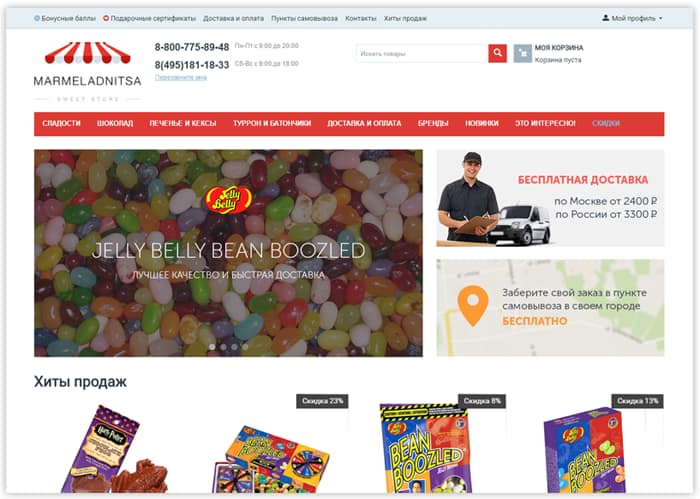Viewport: 700px width, 499px height.
Task: Open the Сладости menu category
Action: point(61,124)
